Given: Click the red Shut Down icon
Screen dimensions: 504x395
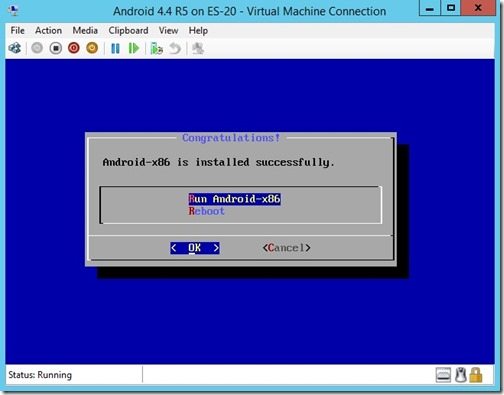Looking at the screenshot, I should click(74, 48).
